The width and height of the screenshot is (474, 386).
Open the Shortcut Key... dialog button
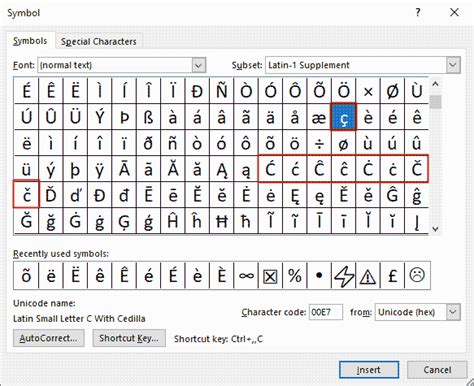pos(129,338)
